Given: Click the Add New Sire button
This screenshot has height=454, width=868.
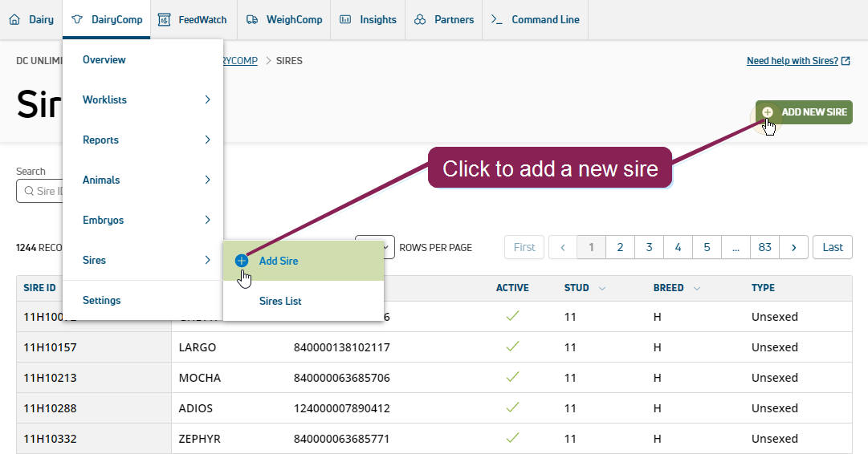Looking at the screenshot, I should coord(804,112).
